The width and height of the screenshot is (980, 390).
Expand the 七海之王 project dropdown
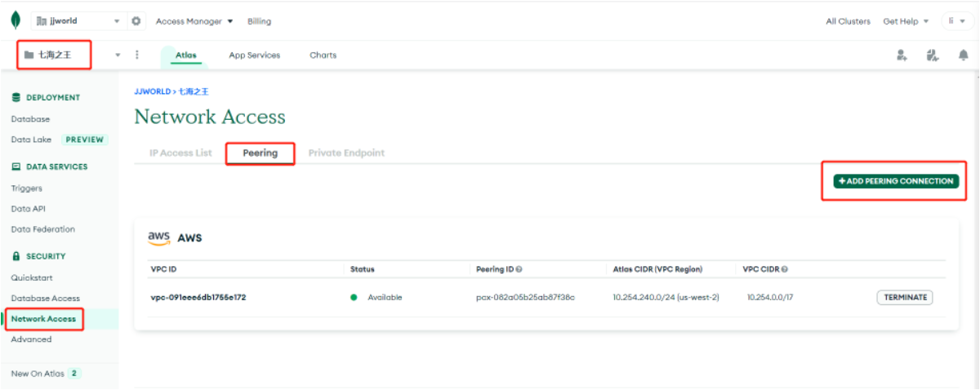click(x=72, y=55)
